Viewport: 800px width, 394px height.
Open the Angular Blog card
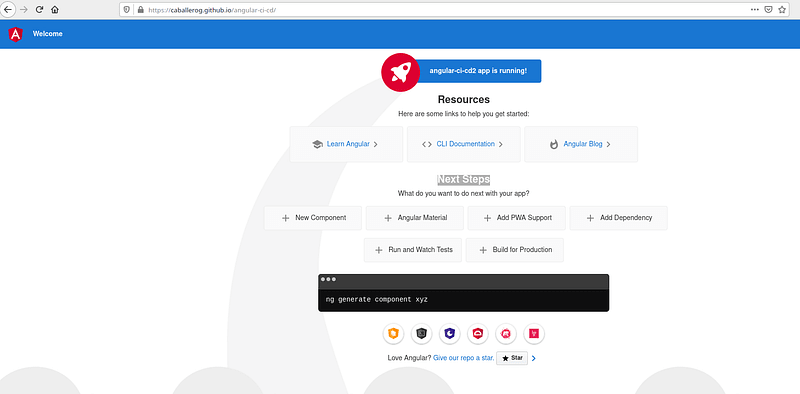coord(581,144)
